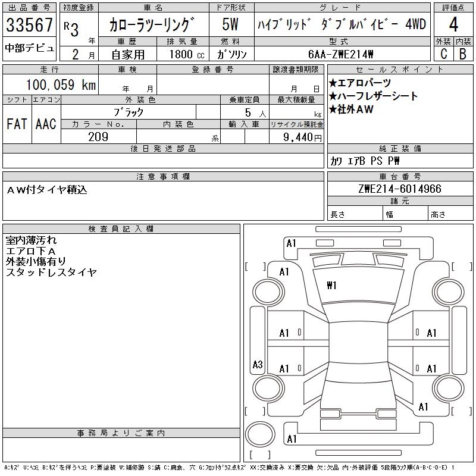This screenshot has width=476, height=476.
Task: Select the car name カローラツーリング
Action: 152,24
